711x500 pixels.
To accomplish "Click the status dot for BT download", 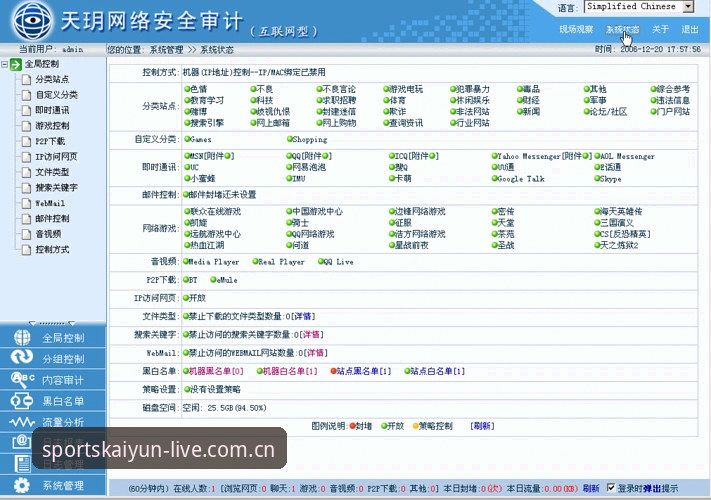I will [x=186, y=280].
